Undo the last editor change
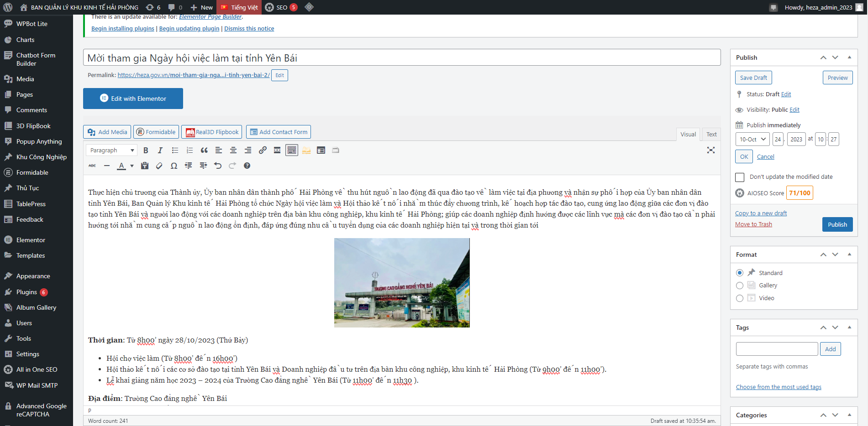This screenshot has height=426, width=868. pos(218,166)
